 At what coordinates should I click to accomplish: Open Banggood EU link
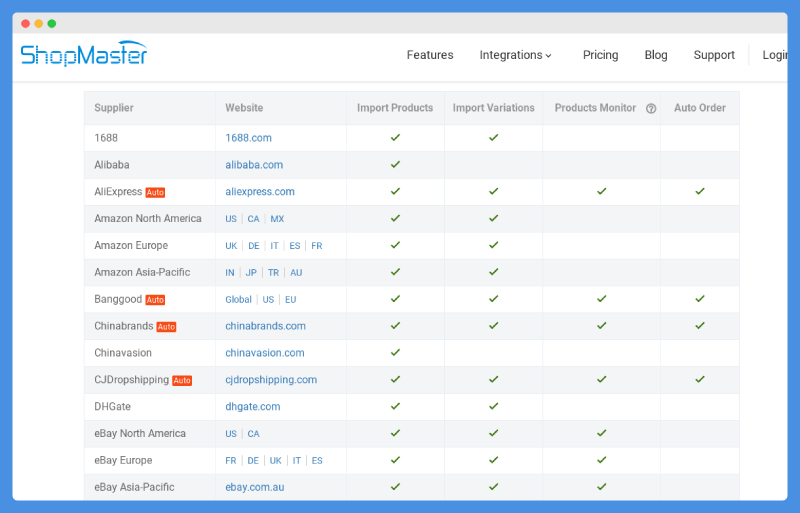click(x=290, y=300)
